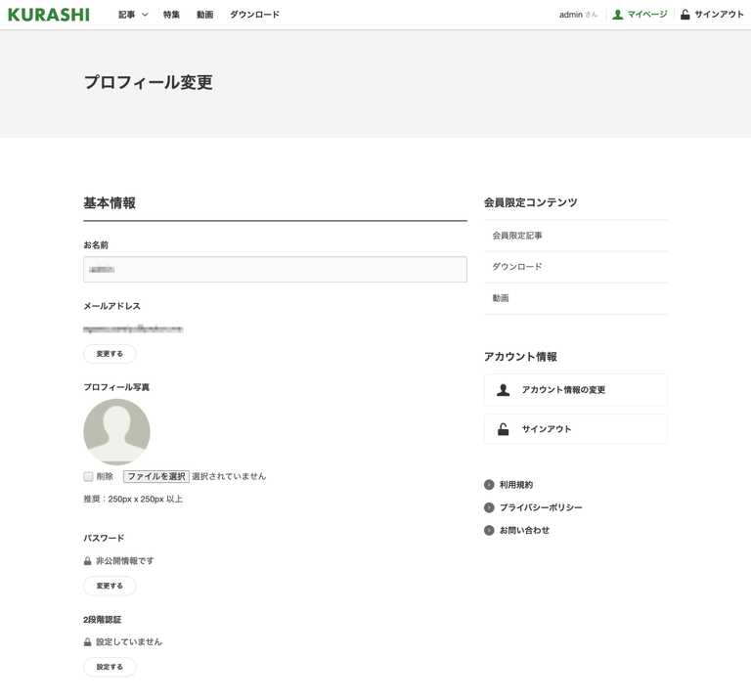This screenshot has width=751, height=700.
Task: Expand the 記事 dropdown menu
Action: (133, 15)
